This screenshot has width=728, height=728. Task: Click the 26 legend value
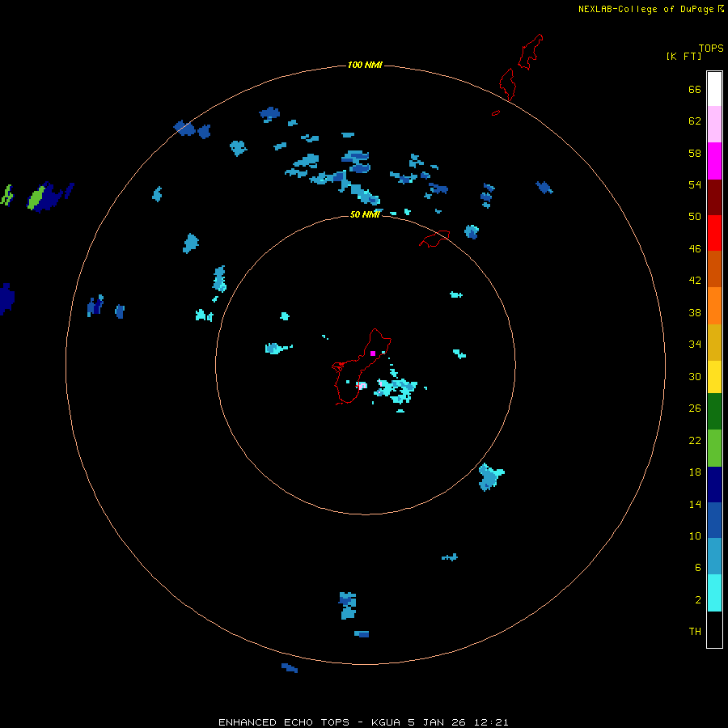click(x=695, y=408)
